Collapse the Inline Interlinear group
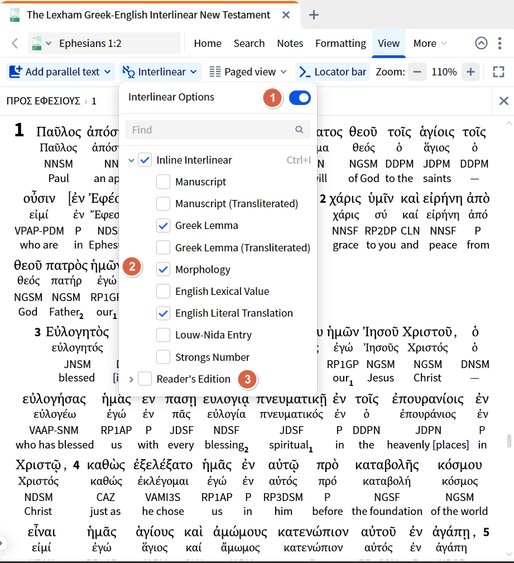Image resolution: width=514 pixels, height=563 pixels. point(131,160)
